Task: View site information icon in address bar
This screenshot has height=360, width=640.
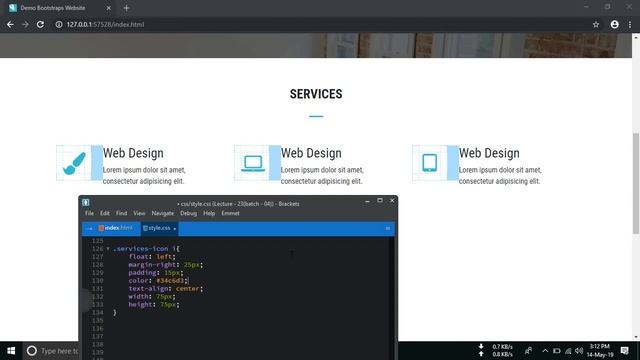Action: 59,24
